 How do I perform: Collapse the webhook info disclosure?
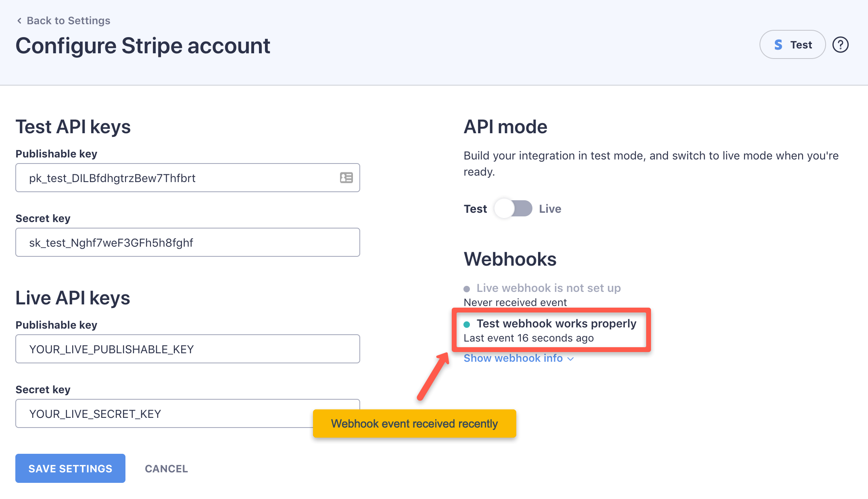[x=513, y=358]
